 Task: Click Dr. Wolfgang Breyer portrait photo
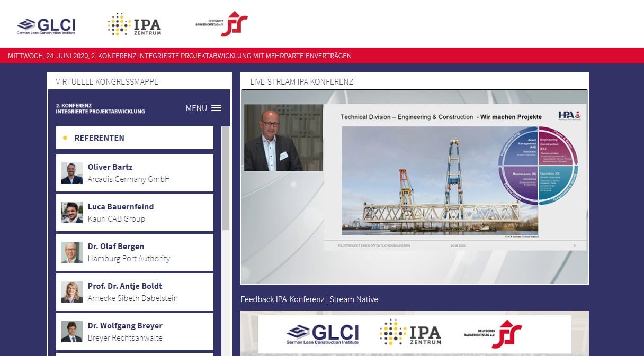(71, 332)
